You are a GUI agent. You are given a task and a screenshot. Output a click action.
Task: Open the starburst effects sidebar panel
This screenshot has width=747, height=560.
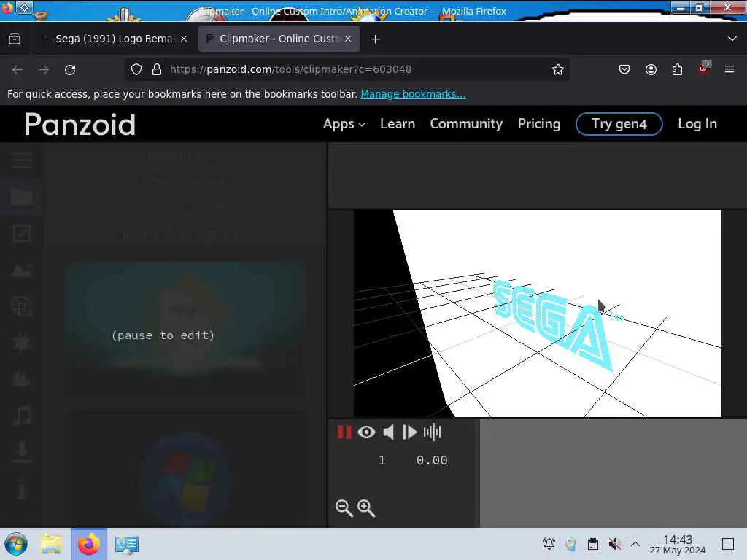coord(21,343)
